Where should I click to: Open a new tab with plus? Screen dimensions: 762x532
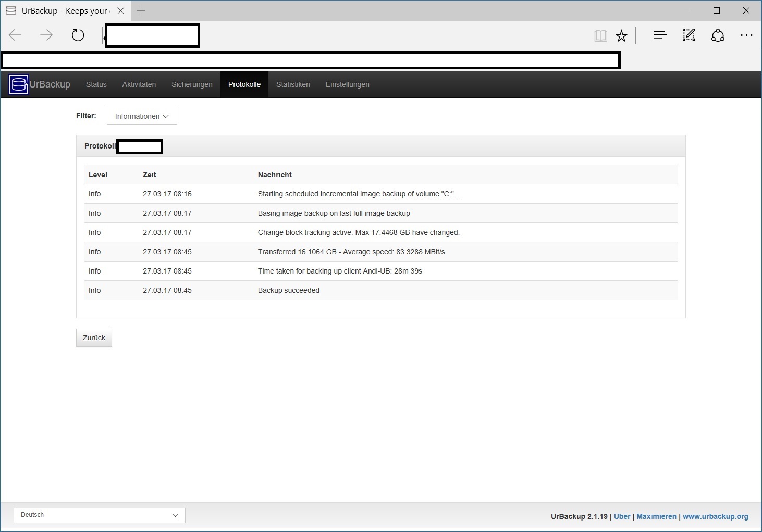tap(141, 10)
